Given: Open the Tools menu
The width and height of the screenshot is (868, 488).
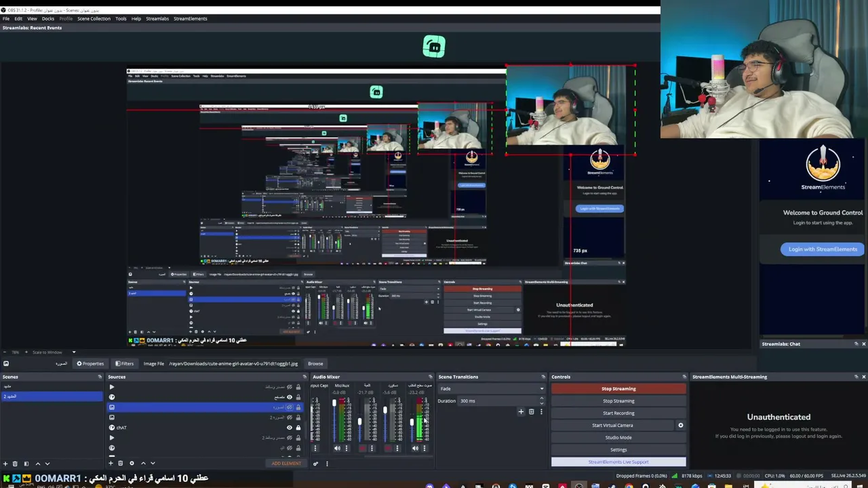Looking at the screenshot, I should 121,18.
